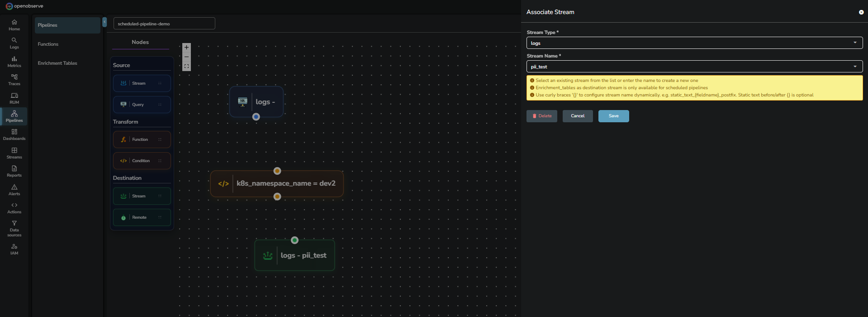Viewport: 868px width, 317px height.
Task: Click the pipeline name input field
Action: coord(164,24)
